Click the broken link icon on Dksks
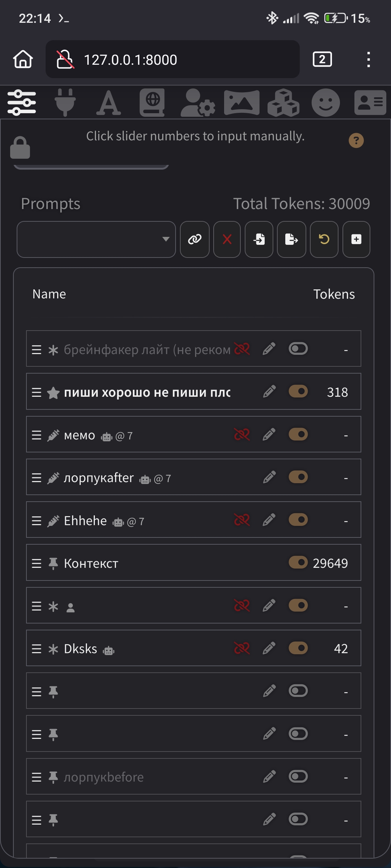The height and width of the screenshot is (868, 391). point(242,648)
